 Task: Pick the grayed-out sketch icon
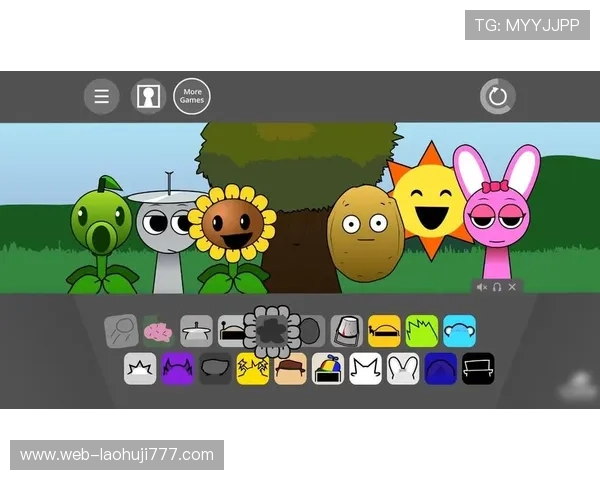coord(121,331)
